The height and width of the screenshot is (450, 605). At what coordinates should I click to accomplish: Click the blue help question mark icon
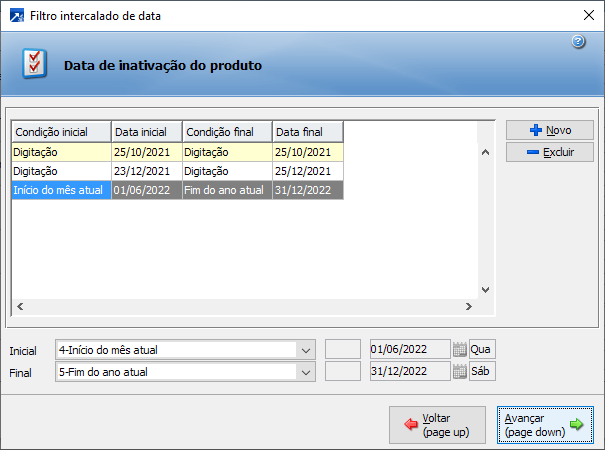point(578,41)
